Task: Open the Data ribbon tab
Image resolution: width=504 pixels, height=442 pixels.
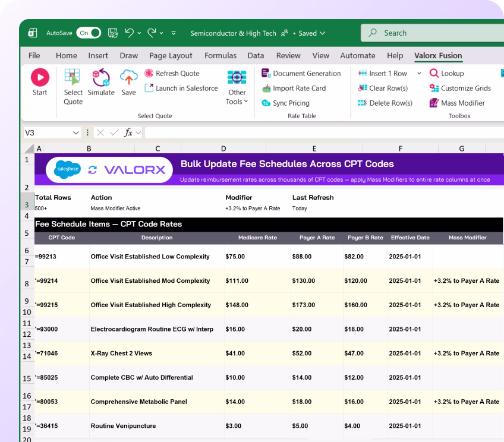Action: click(x=256, y=56)
